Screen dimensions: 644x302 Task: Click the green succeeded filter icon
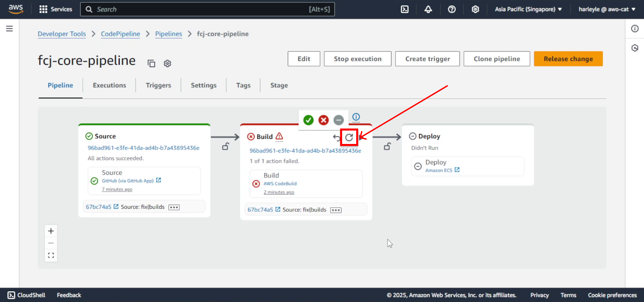(308, 120)
